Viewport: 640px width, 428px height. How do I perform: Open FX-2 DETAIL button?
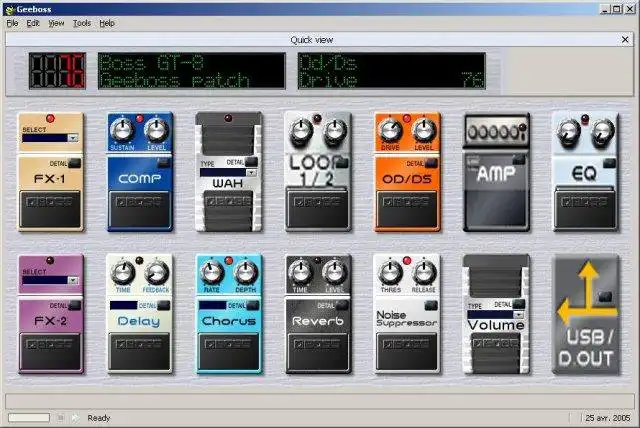click(75, 305)
